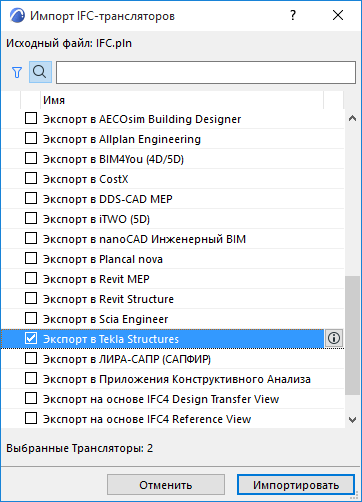Check Экспорт в CostX box
This screenshot has width=362, height=502.
[x=31, y=178]
